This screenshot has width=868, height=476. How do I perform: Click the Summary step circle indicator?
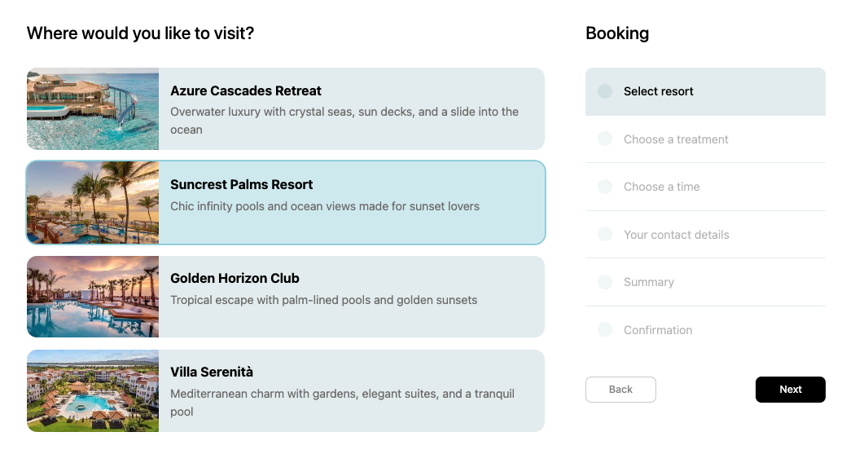[x=605, y=282]
